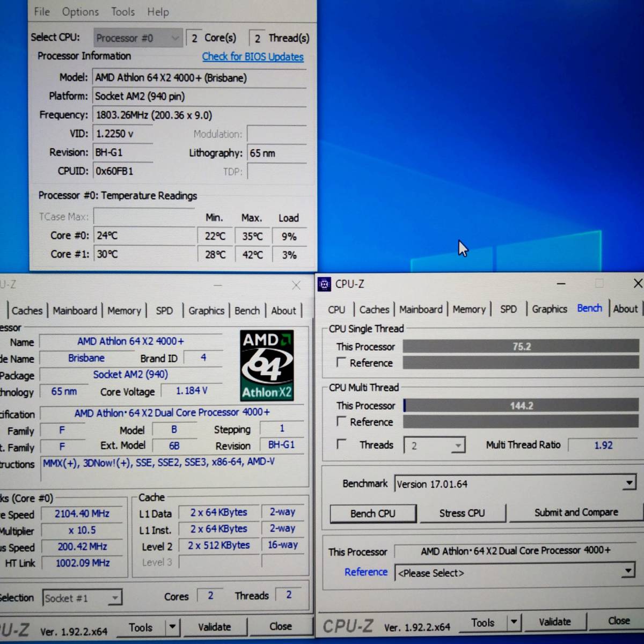Image resolution: width=644 pixels, height=644 pixels.
Task: Tick the Reference checkbox under CPU Single Thread
Action: click(x=341, y=362)
